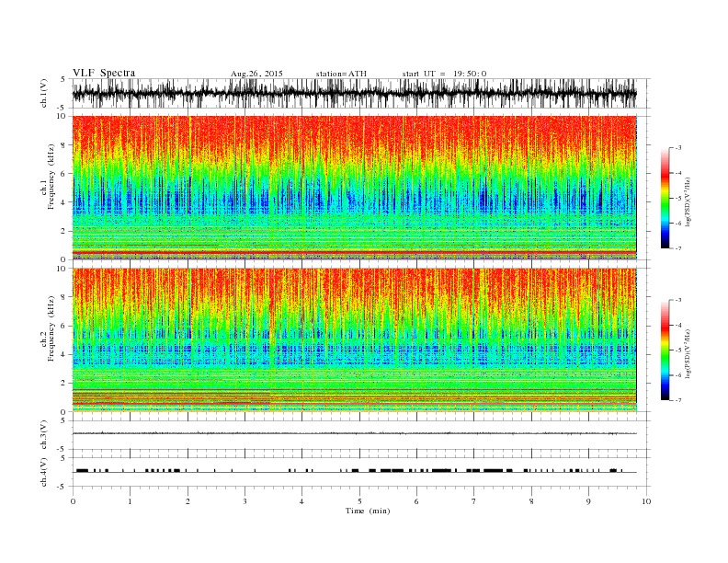The width and height of the screenshot is (728, 563).
Task: Click the 'VLF Spectra' title text
Action: click(104, 73)
